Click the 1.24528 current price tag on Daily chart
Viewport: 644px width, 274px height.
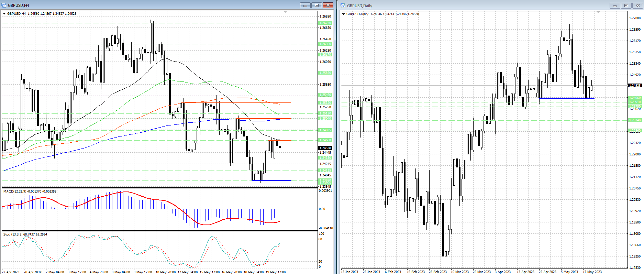pos(635,86)
